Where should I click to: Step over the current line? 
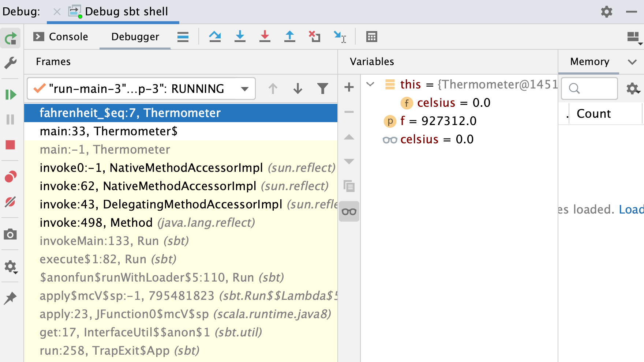point(215,37)
